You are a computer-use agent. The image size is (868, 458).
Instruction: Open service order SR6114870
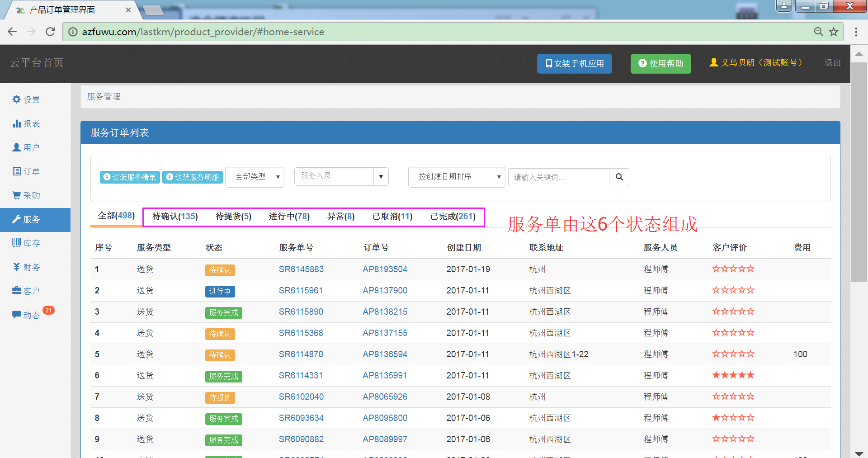coord(301,354)
